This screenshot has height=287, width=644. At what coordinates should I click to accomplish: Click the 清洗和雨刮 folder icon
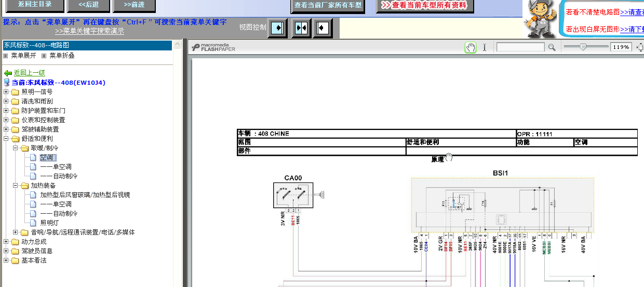tap(15, 101)
